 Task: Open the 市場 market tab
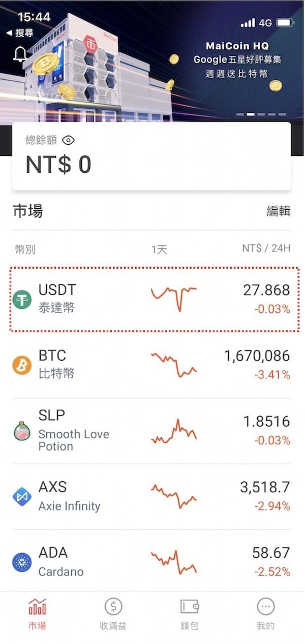coord(37,614)
